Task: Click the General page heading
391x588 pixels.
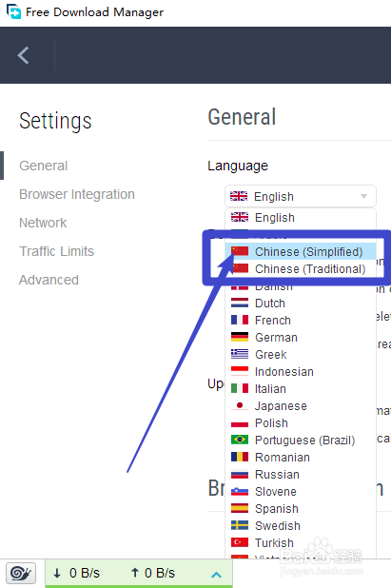Action: point(242,117)
